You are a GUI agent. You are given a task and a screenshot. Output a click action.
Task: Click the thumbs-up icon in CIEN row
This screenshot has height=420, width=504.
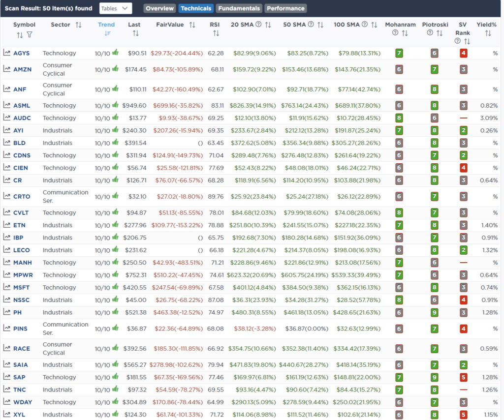tap(115, 167)
